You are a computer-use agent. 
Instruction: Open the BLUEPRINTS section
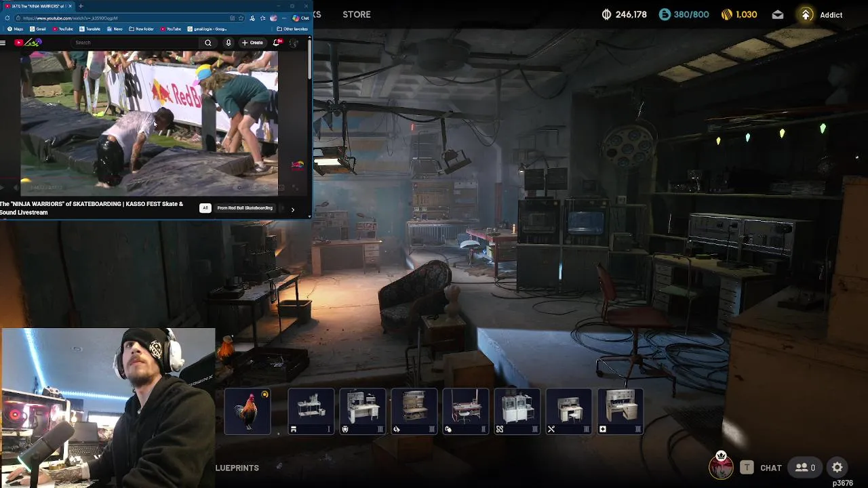point(237,468)
